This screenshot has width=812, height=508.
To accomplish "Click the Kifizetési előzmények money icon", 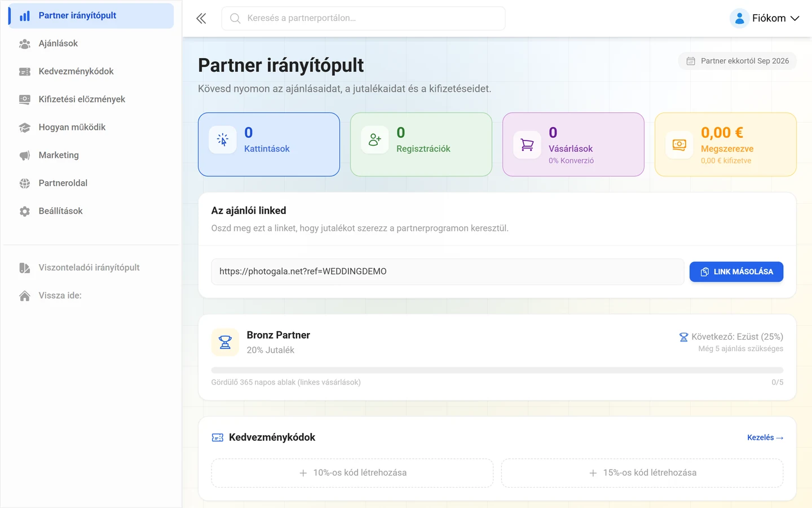I will coord(25,99).
